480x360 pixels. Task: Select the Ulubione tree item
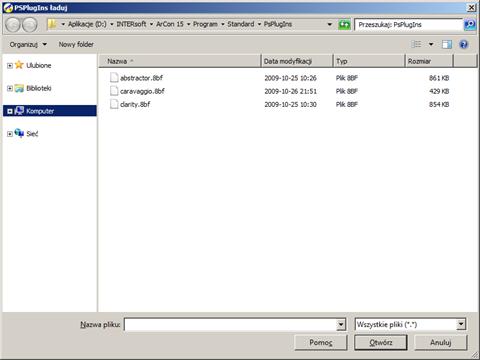(39, 65)
